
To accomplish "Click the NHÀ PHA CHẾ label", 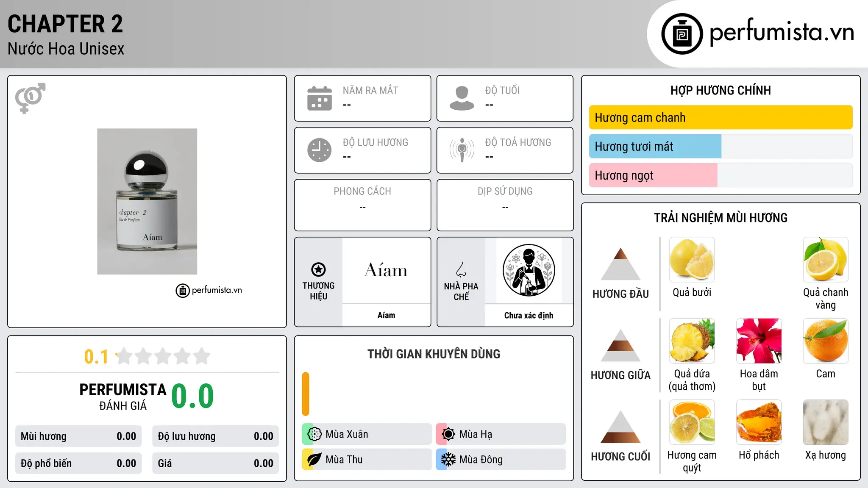I will click(x=461, y=291).
